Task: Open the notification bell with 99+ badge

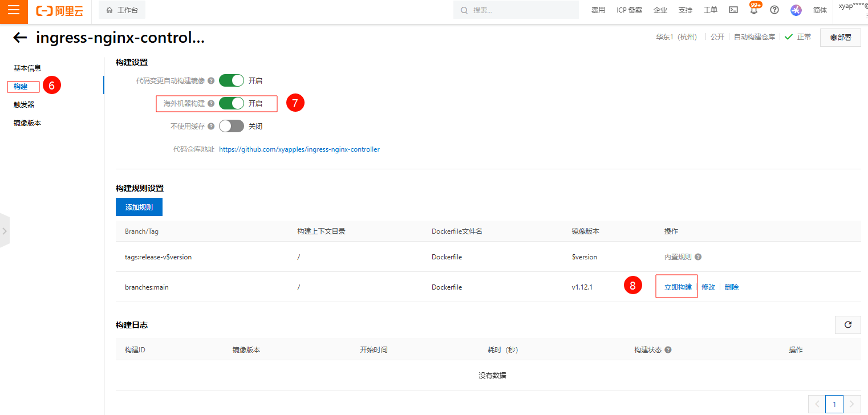Action: [x=754, y=10]
